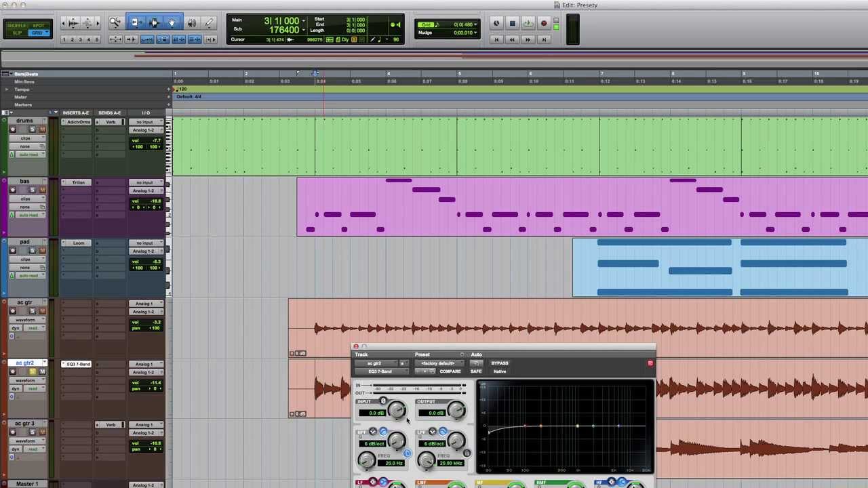Click the Tempo ruler label
Screen dimensions: 868x488
pyautogui.click(x=22, y=89)
